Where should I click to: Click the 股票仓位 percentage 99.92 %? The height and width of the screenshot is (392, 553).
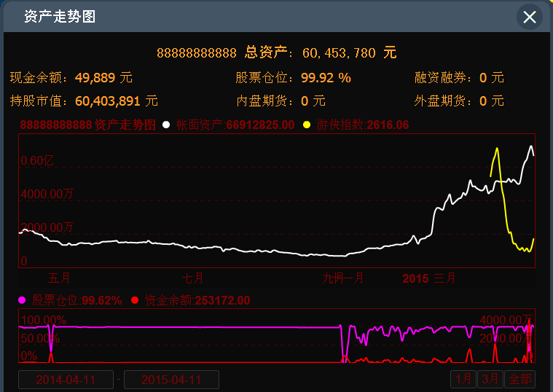pos(326,77)
